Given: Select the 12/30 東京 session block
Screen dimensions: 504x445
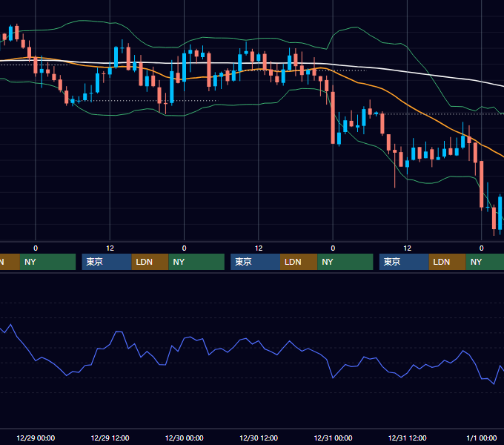Looking at the screenshot, I should pyautogui.click(x=256, y=262).
